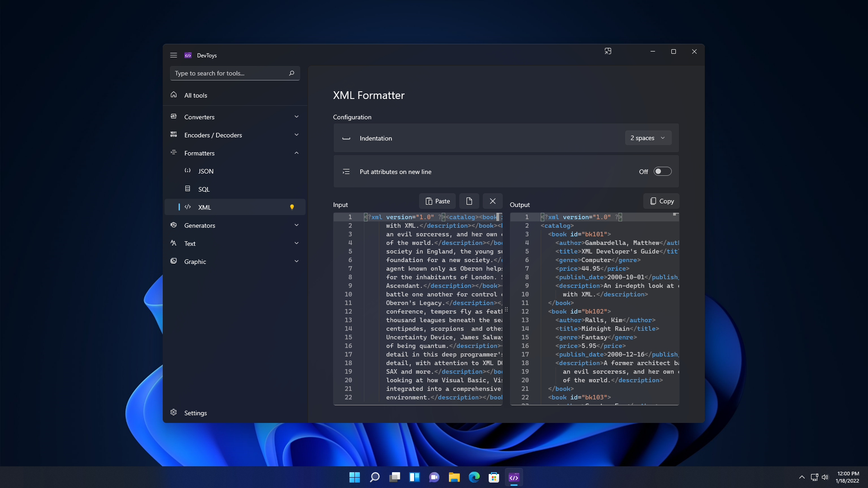Click the XML formatter tool icon
This screenshot has width=868, height=488.
point(188,207)
